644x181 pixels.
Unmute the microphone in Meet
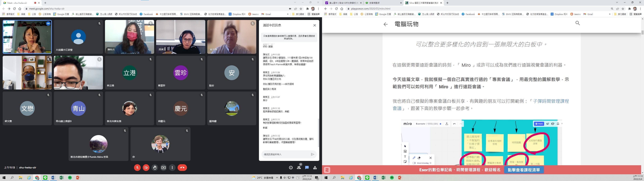click(137, 167)
